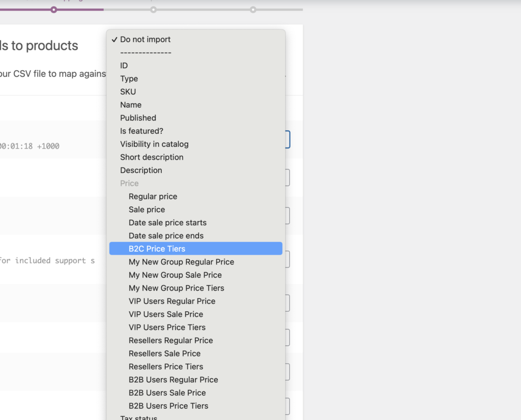The height and width of the screenshot is (420, 521).
Task: Click the first step circle in progress bar
Action: (54, 10)
